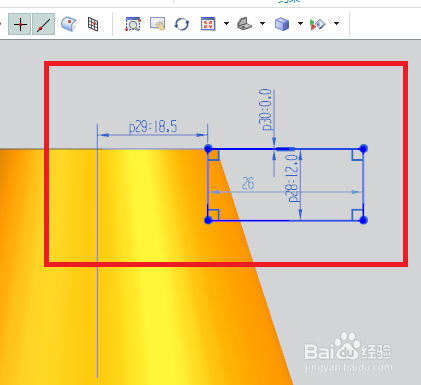421x385 pixels.
Task: Activate the Rotate view tool
Action: (182, 24)
